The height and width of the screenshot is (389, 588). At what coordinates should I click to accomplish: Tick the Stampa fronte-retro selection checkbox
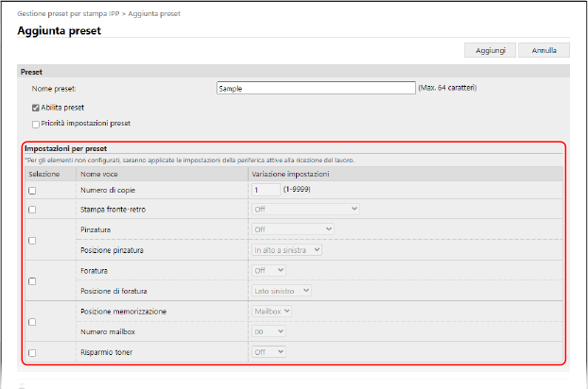pyautogui.click(x=32, y=210)
